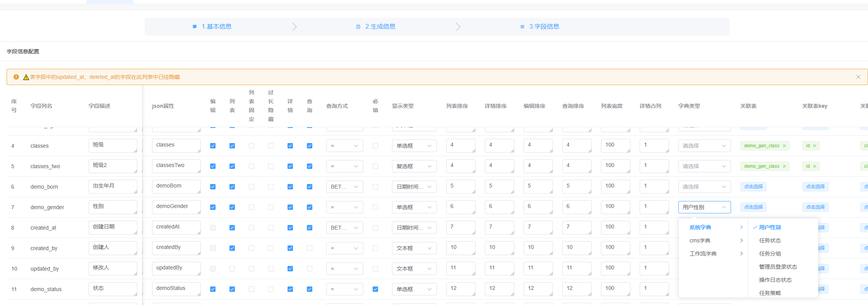
Task: Select 任务分组 dictionary option
Action: pos(783,254)
